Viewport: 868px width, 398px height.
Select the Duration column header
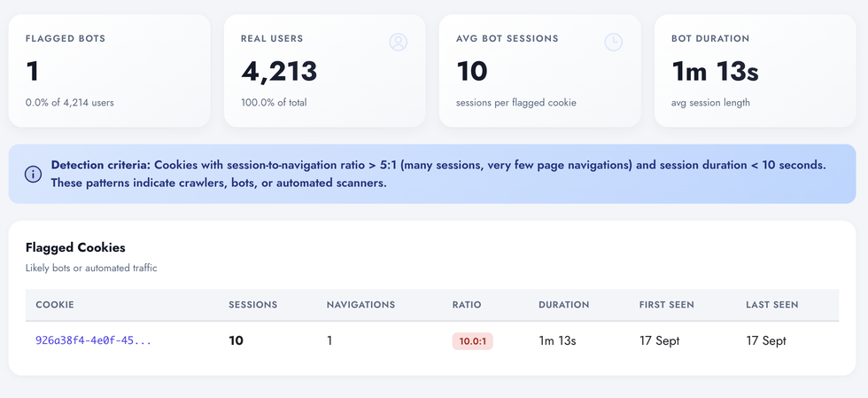coord(564,305)
